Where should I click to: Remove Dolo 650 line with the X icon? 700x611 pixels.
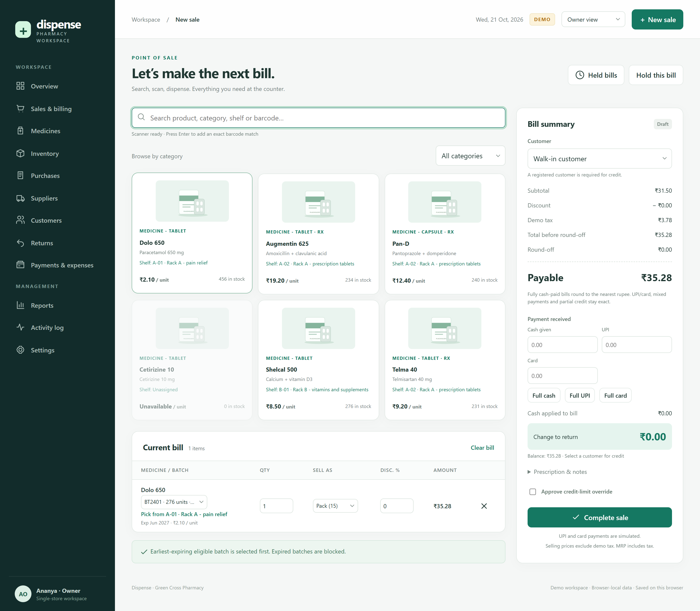(484, 506)
